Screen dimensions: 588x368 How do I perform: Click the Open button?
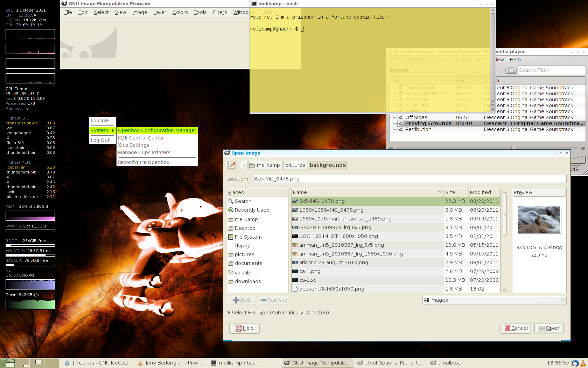pos(549,328)
